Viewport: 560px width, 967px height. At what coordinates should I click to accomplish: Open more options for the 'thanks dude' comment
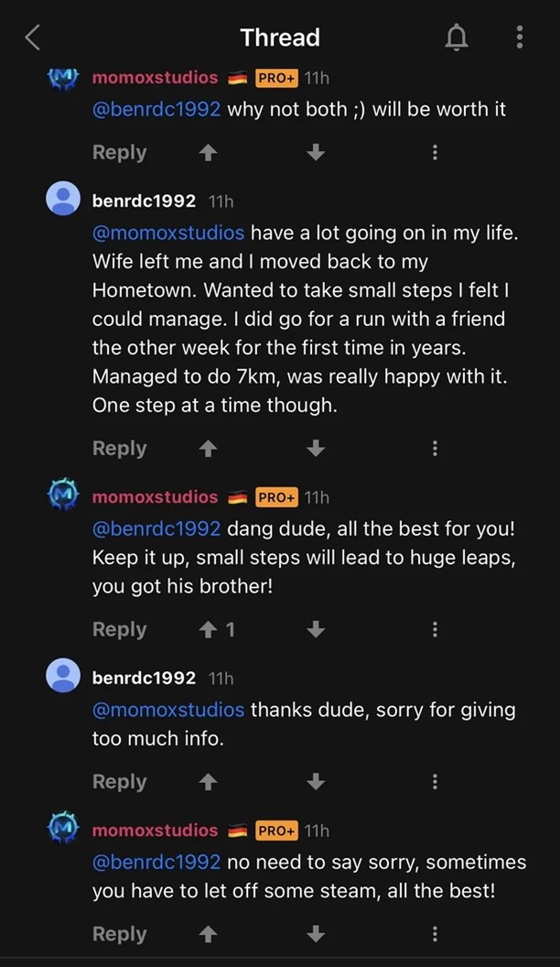pyautogui.click(x=435, y=782)
